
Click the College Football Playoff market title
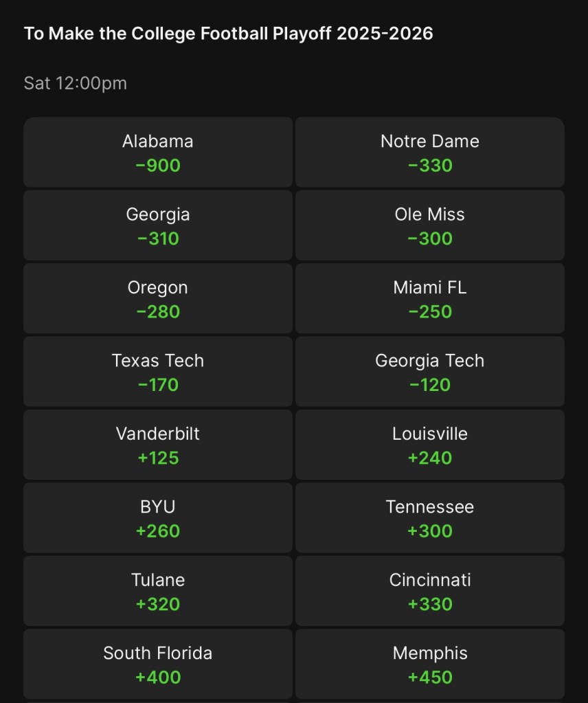coord(229,34)
